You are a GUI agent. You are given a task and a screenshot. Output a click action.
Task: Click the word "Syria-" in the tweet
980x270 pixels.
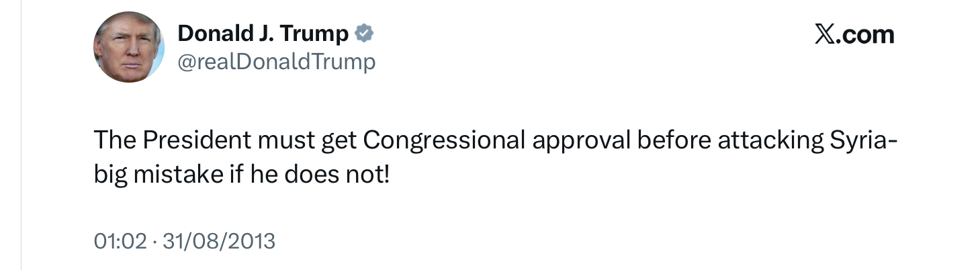864,141
